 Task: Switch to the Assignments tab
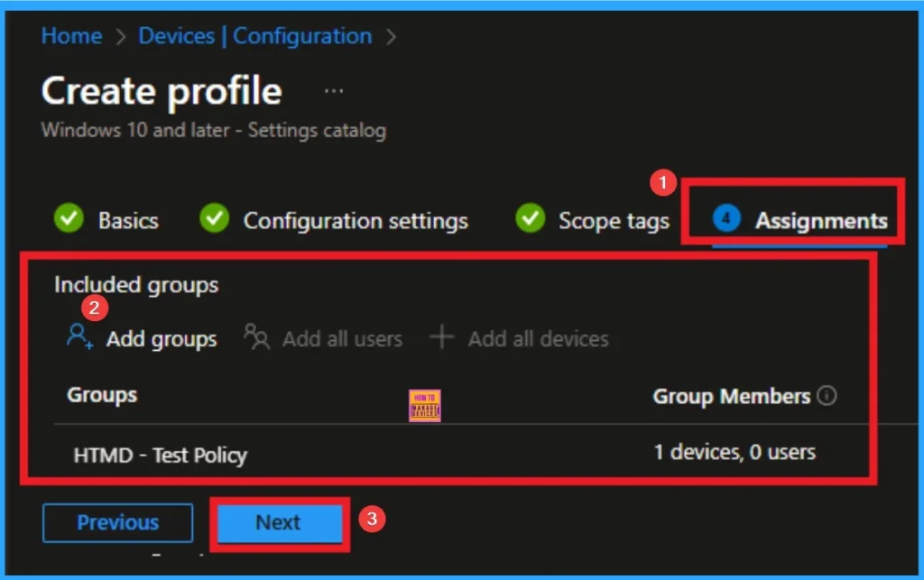click(819, 219)
